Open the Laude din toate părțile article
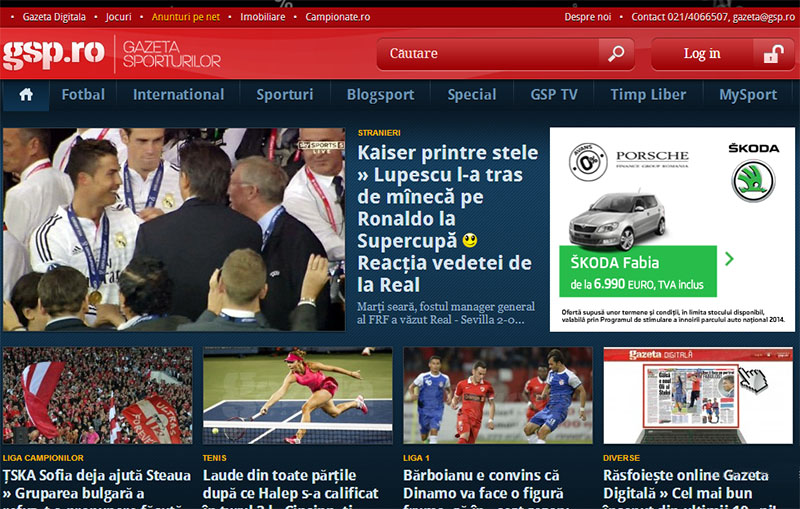 (x=291, y=489)
